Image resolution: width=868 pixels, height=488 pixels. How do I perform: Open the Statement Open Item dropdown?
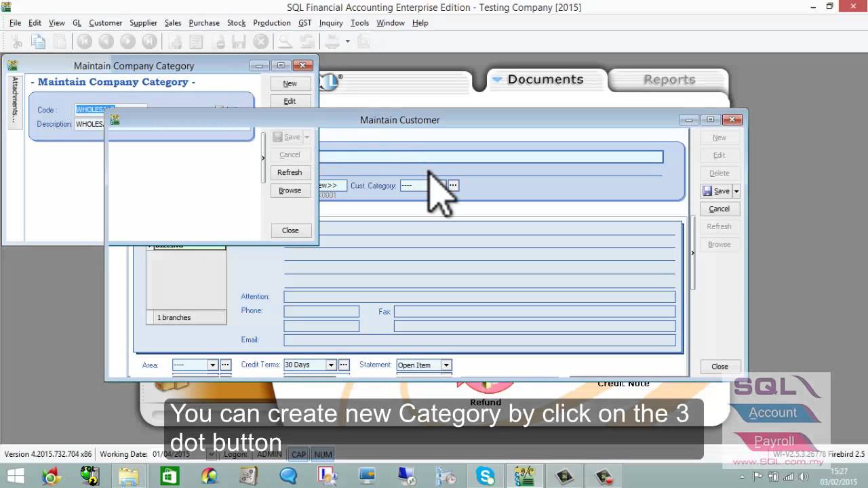(446, 365)
